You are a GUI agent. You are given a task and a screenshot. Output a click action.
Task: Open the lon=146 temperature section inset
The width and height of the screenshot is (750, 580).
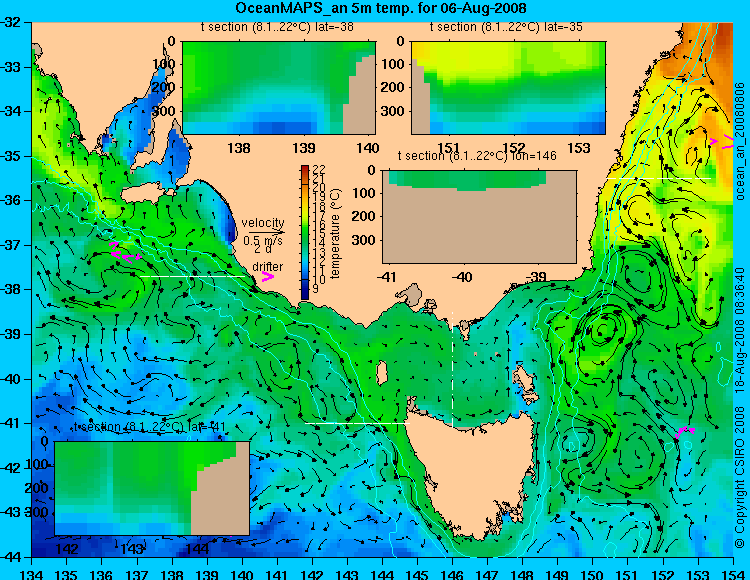479,217
